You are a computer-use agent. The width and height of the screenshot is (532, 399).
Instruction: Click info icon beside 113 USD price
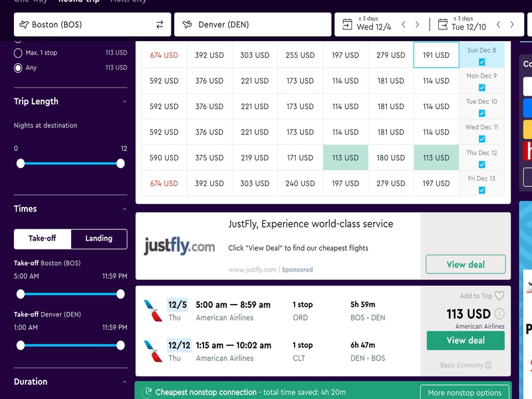click(x=499, y=314)
